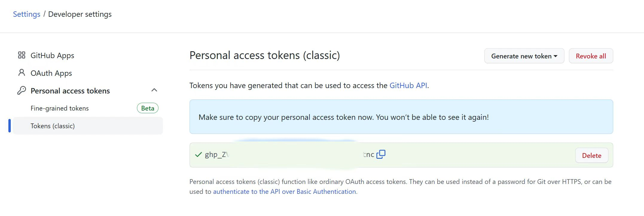Go to GitHub Apps section

(52, 55)
